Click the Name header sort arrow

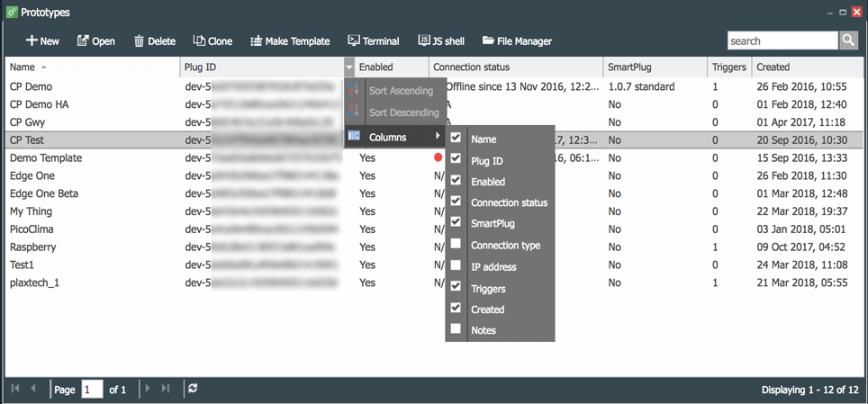click(x=44, y=67)
